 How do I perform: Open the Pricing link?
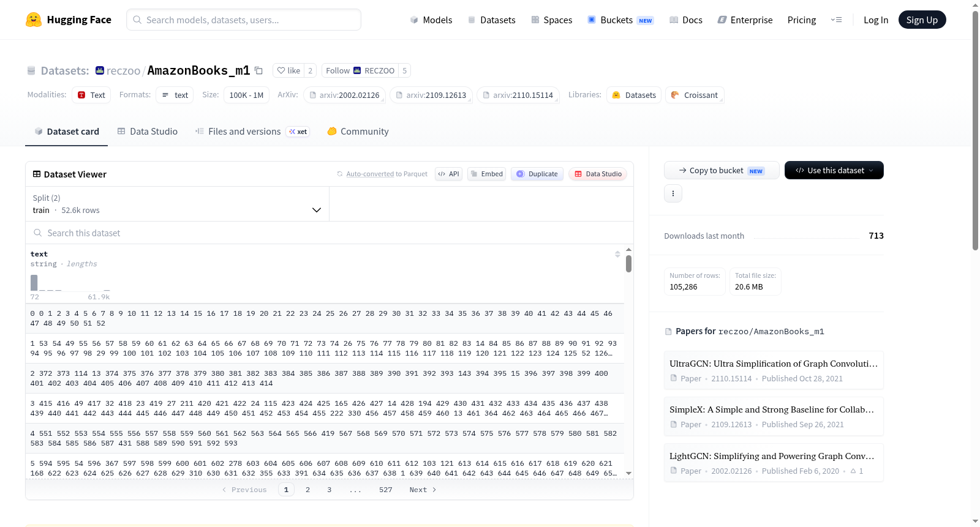click(802, 20)
